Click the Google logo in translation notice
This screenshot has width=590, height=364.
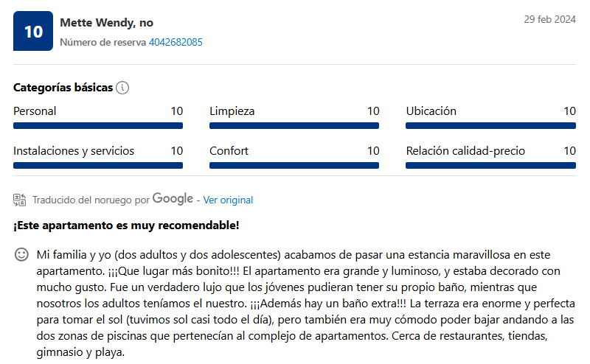[x=173, y=198]
